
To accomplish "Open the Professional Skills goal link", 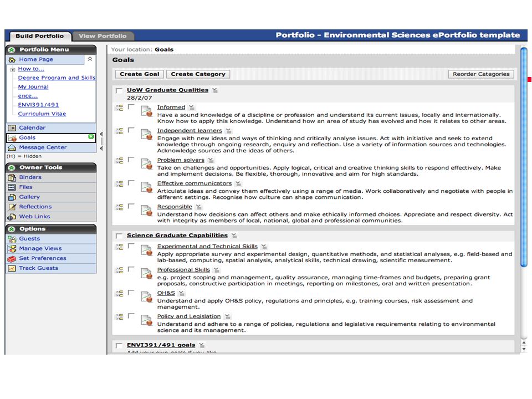I will coord(183,270).
